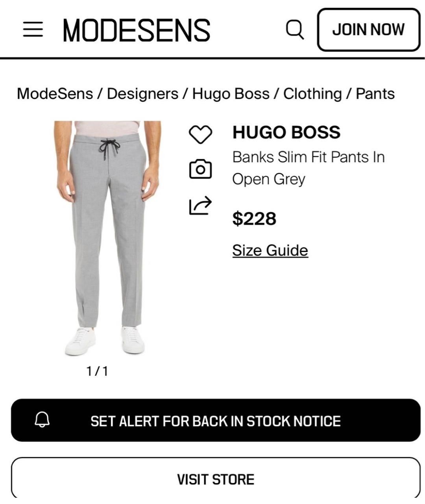Go to MODESENS home logo

(136, 30)
